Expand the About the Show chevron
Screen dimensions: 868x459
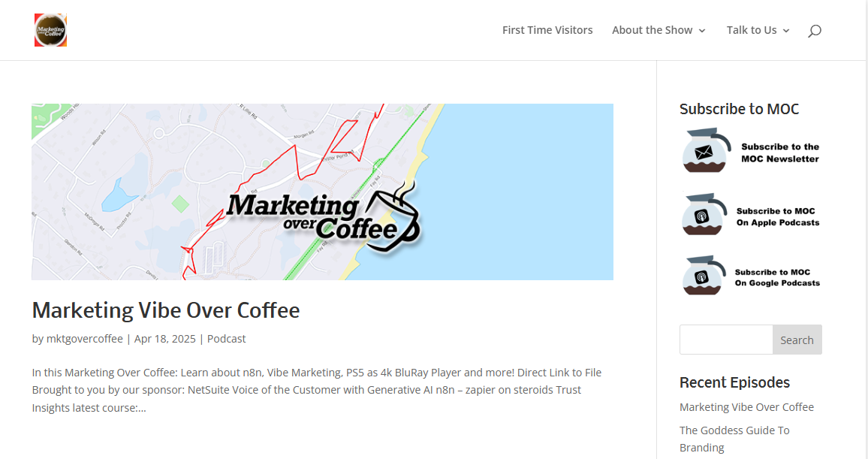point(702,31)
